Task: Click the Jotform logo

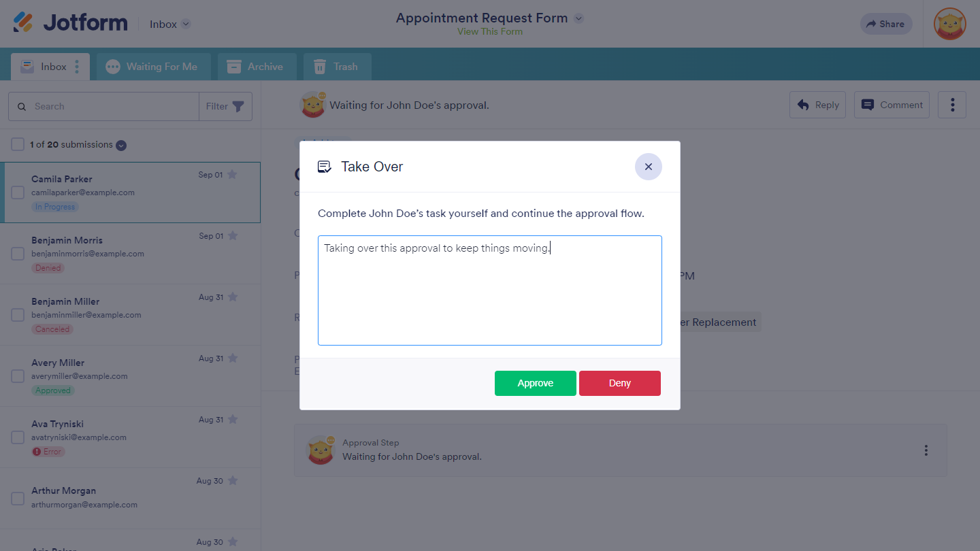Action: pyautogui.click(x=71, y=23)
